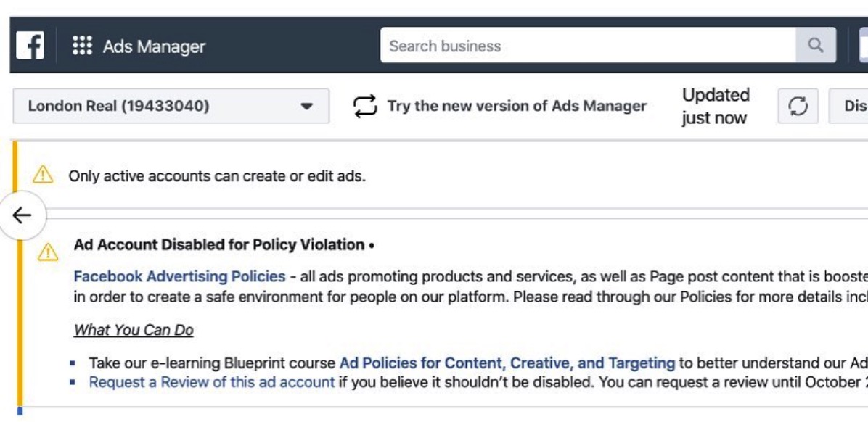Click Request a Review of this ad account
The width and height of the screenshot is (868, 422).
212,382
